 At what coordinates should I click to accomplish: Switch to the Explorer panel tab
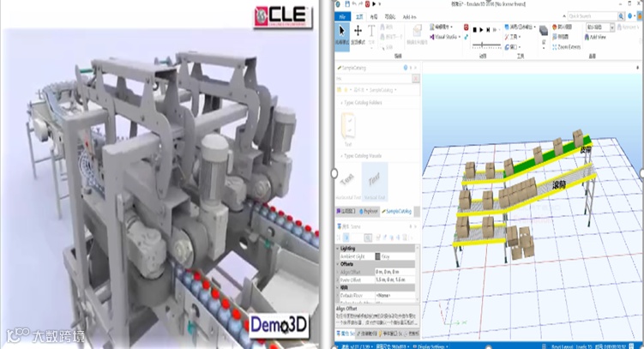369,212
